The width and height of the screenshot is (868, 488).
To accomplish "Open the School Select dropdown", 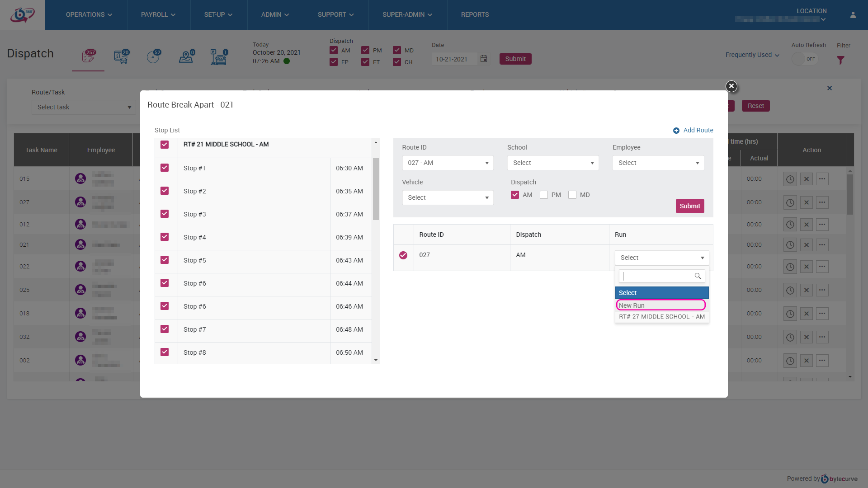I will [x=553, y=163].
